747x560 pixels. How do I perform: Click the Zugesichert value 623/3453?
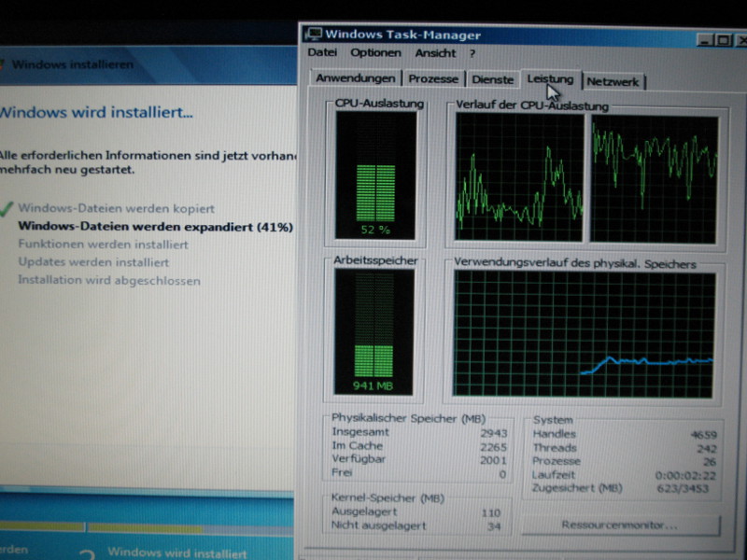pyautogui.click(x=683, y=488)
